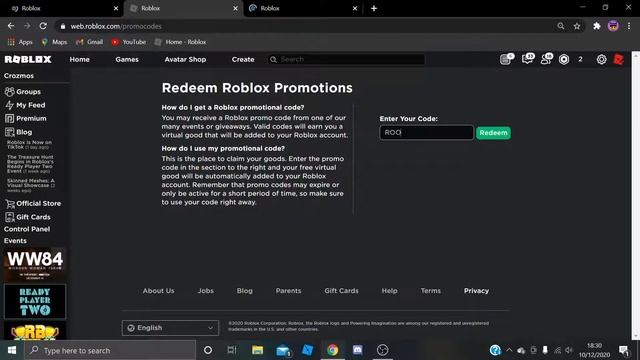Open Task View from the taskbar
Viewport: 640px width, 360px height.
[232, 350]
